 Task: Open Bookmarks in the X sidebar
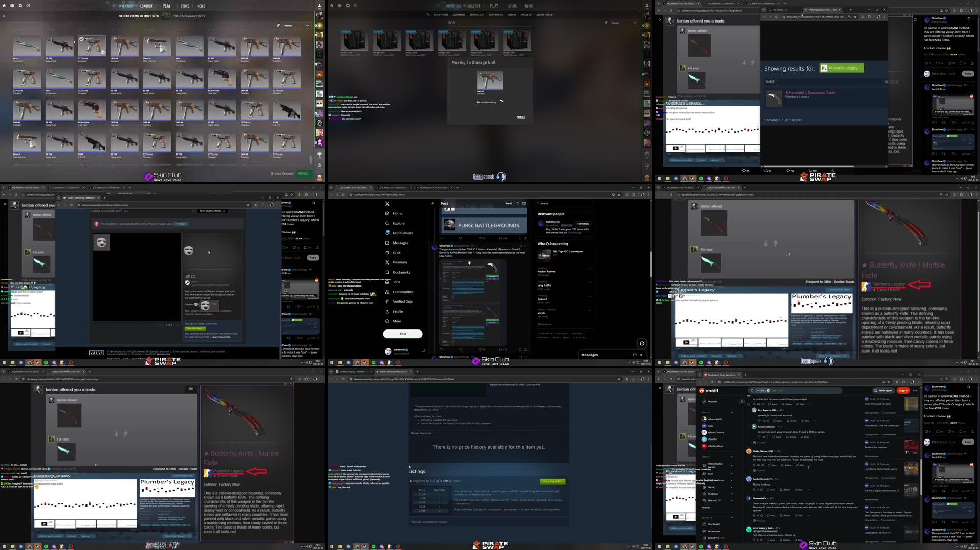398,272
